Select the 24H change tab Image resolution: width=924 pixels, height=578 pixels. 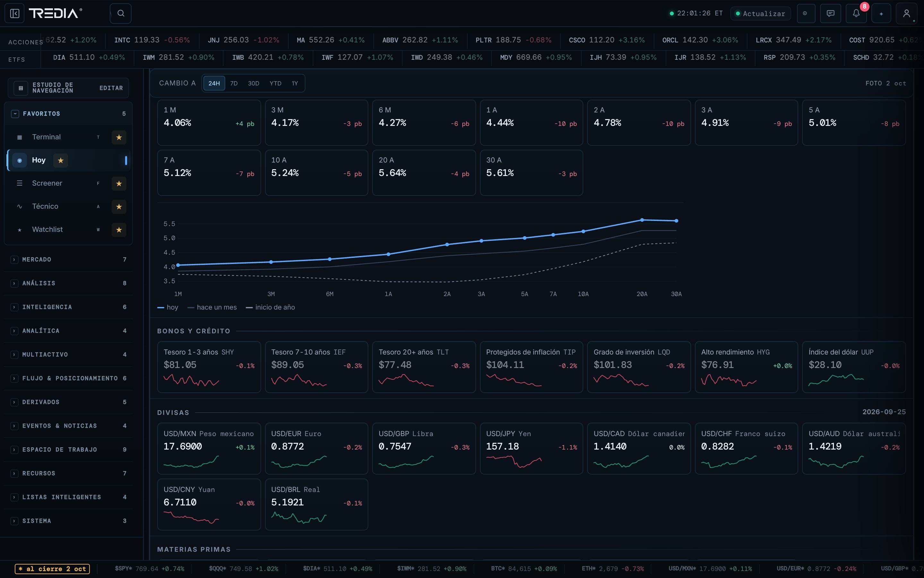tap(214, 83)
